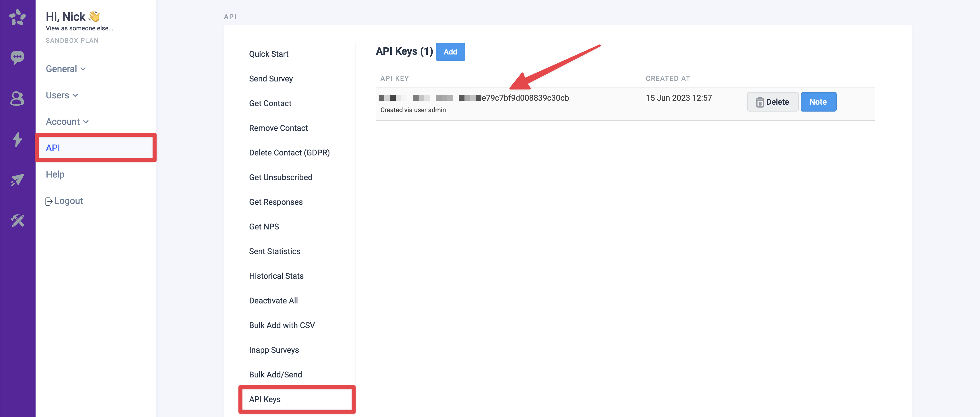This screenshot has width=980, height=417.
Task: Log out via the Logout icon
Action: 49,201
